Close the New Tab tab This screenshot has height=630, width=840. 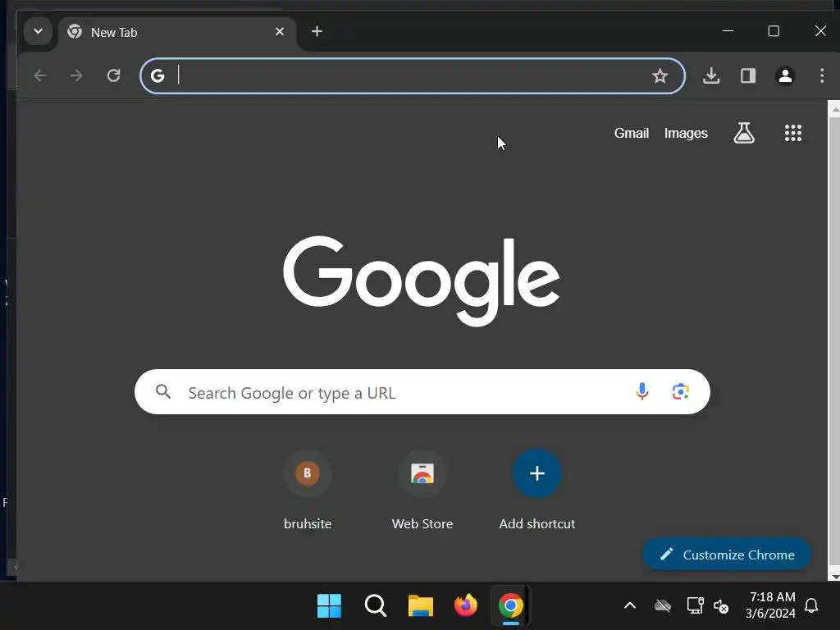click(x=280, y=32)
